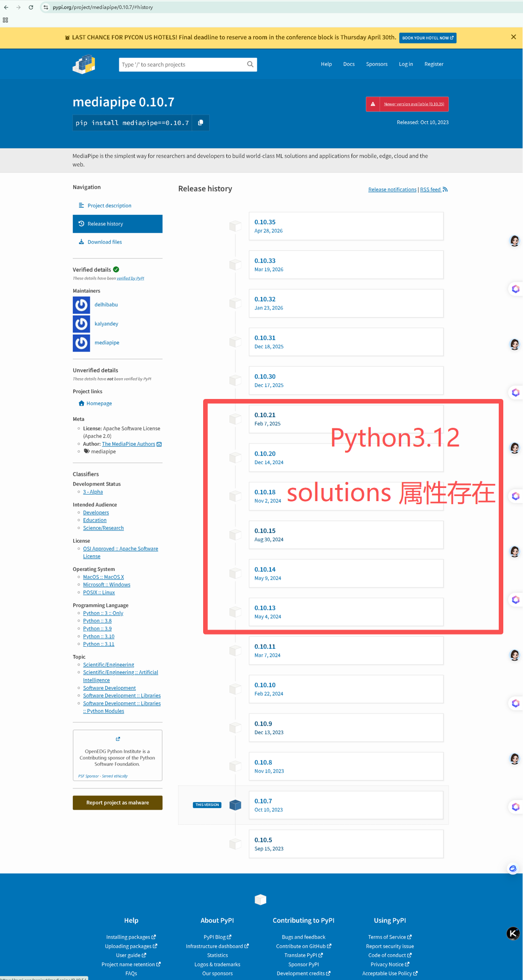Viewport: 523px width, 980px height.
Task: Open release 0.10.14 card
Action: [346, 573]
